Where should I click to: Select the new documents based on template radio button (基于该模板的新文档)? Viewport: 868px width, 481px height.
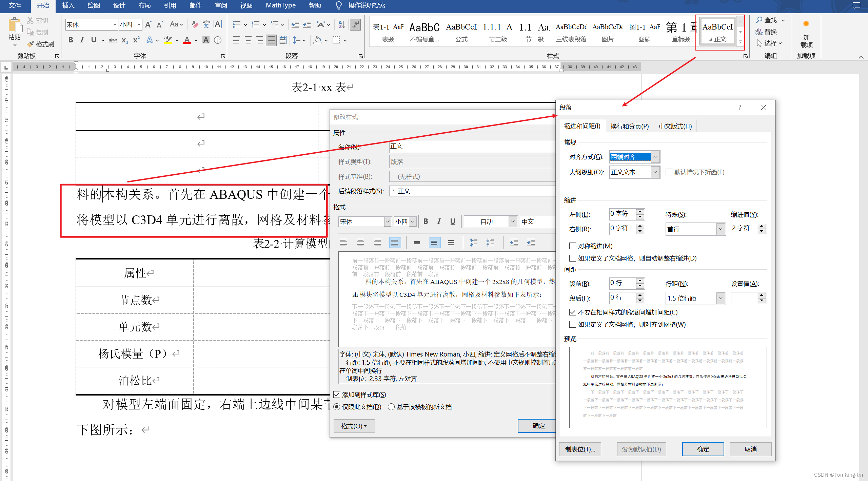pyautogui.click(x=391, y=407)
